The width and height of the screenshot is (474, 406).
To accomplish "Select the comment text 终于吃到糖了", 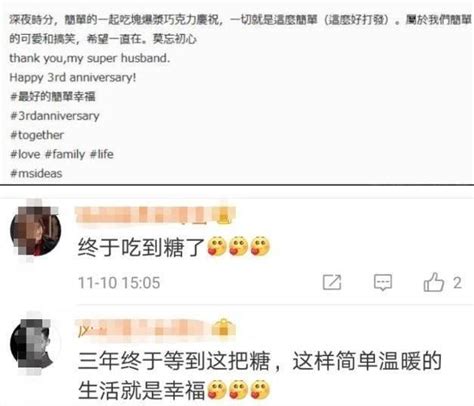I will click(141, 248).
